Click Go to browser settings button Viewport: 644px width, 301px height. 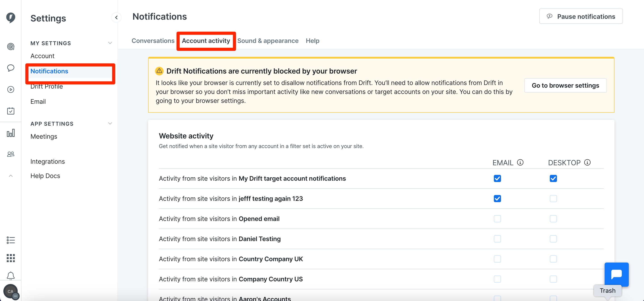pos(565,85)
